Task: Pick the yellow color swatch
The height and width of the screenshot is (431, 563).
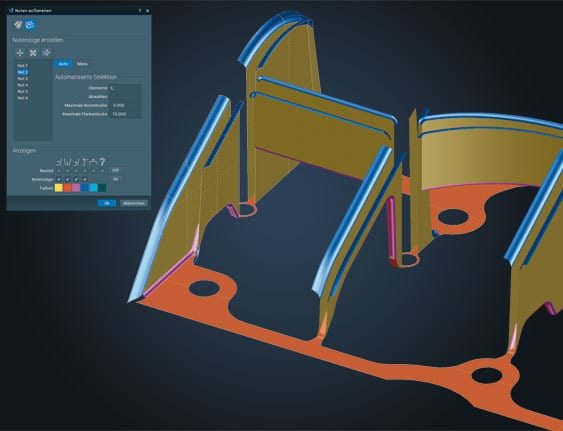Action: tap(59, 188)
